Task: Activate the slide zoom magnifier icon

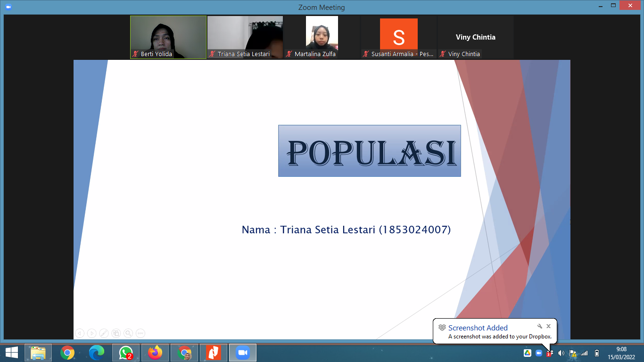Action: (128, 333)
